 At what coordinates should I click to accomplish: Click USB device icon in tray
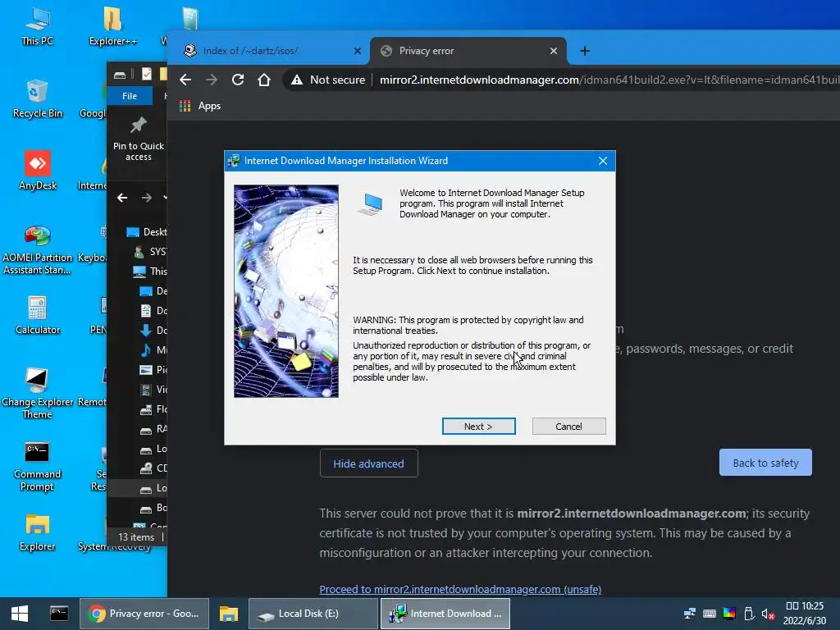point(749,614)
